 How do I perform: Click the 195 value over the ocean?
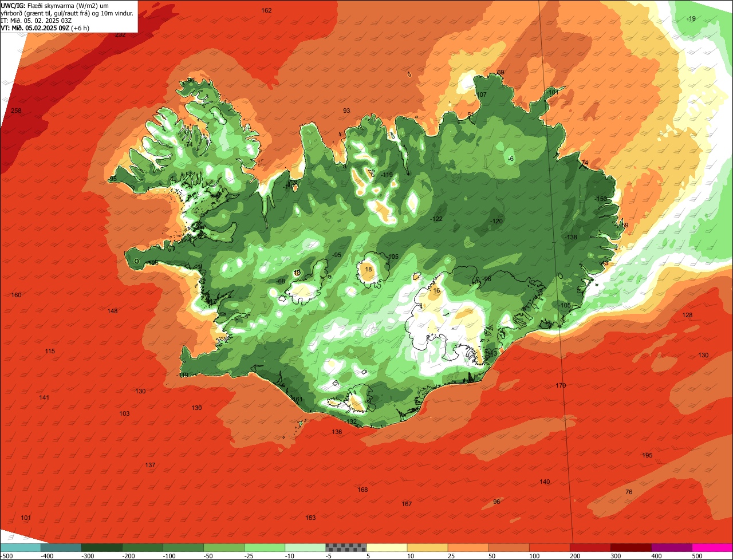click(x=647, y=455)
